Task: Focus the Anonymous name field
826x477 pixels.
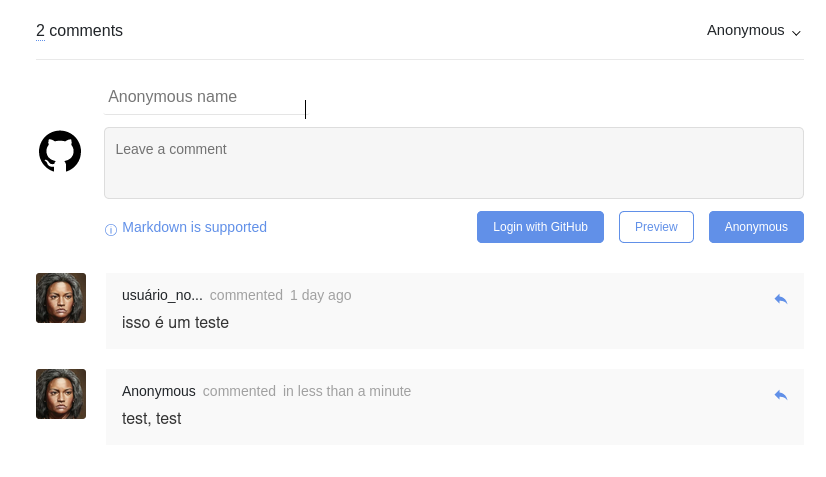Action: pos(204,97)
